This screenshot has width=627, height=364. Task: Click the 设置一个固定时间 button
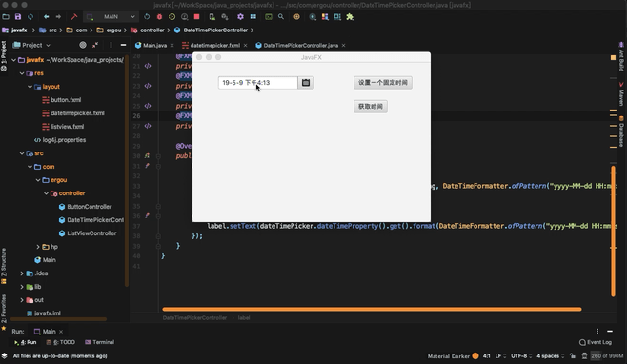point(383,82)
